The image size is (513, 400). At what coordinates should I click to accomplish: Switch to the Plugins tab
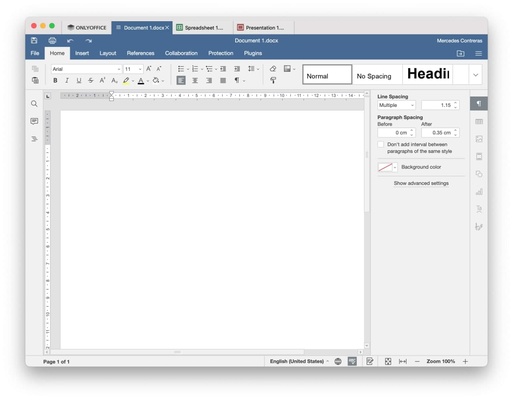[253, 53]
